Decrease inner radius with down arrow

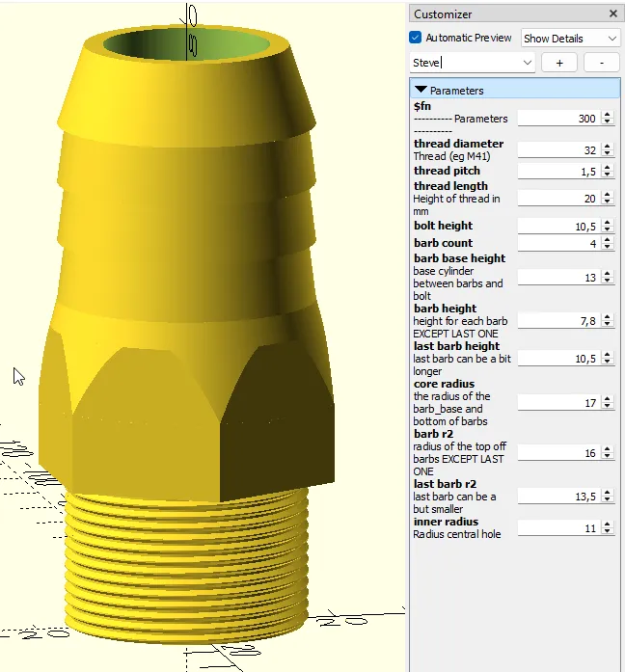(607, 531)
